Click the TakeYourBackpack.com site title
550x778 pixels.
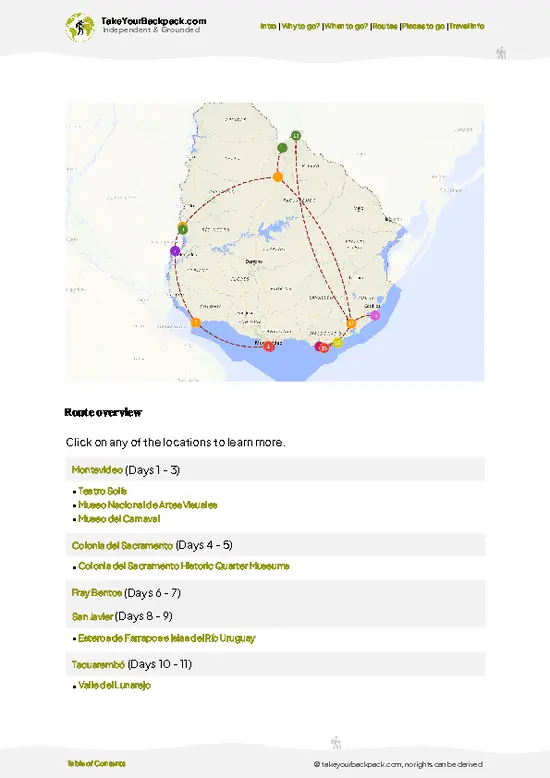click(x=153, y=21)
